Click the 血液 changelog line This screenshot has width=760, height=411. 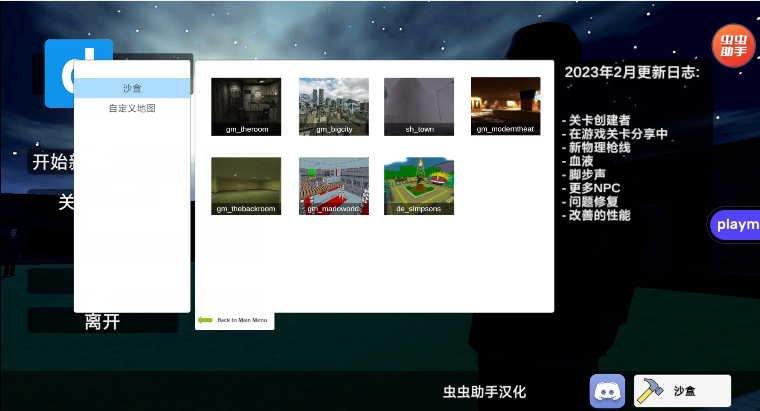click(578, 161)
